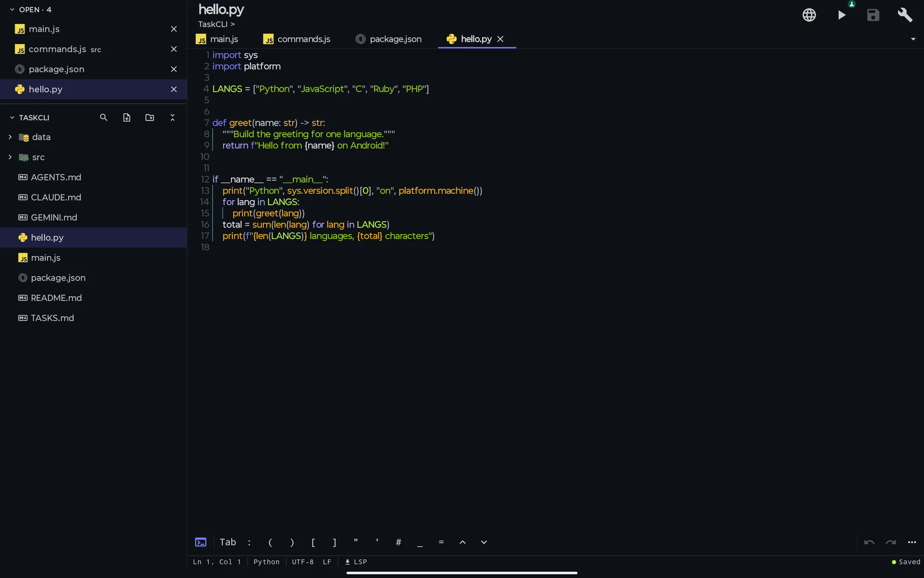This screenshot has width=924, height=578.
Task: Insert an equals sign from key bar
Action: click(x=441, y=542)
